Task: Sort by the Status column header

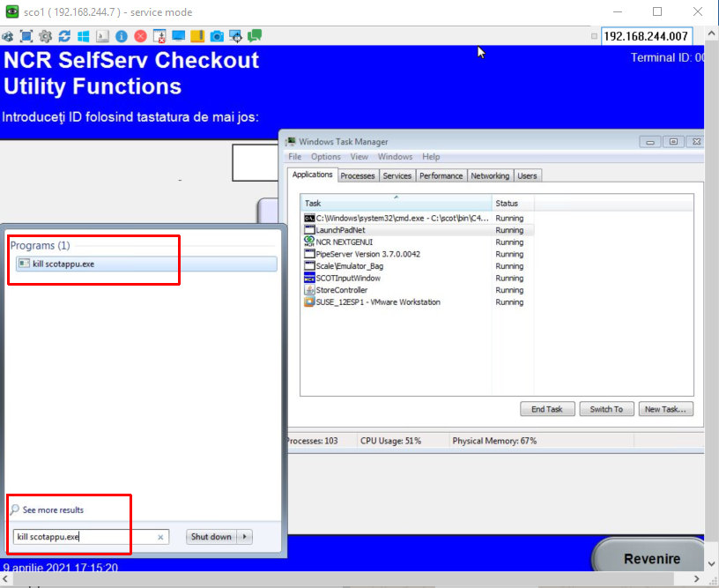Action: pyautogui.click(x=513, y=203)
